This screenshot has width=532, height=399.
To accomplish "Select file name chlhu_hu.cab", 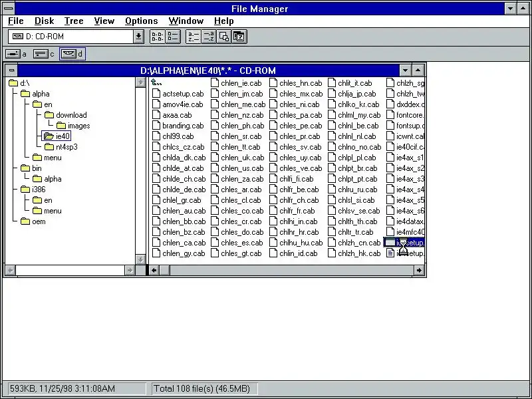I will tap(301, 243).
